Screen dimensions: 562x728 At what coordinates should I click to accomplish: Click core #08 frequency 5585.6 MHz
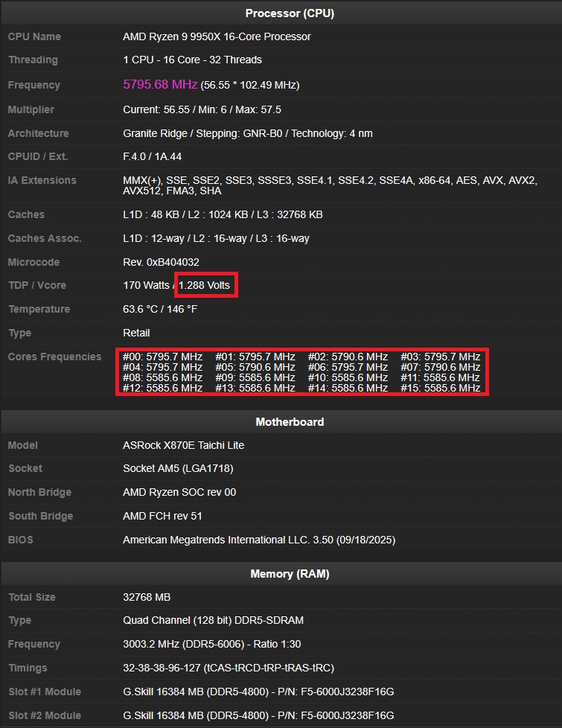(x=162, y=378)
